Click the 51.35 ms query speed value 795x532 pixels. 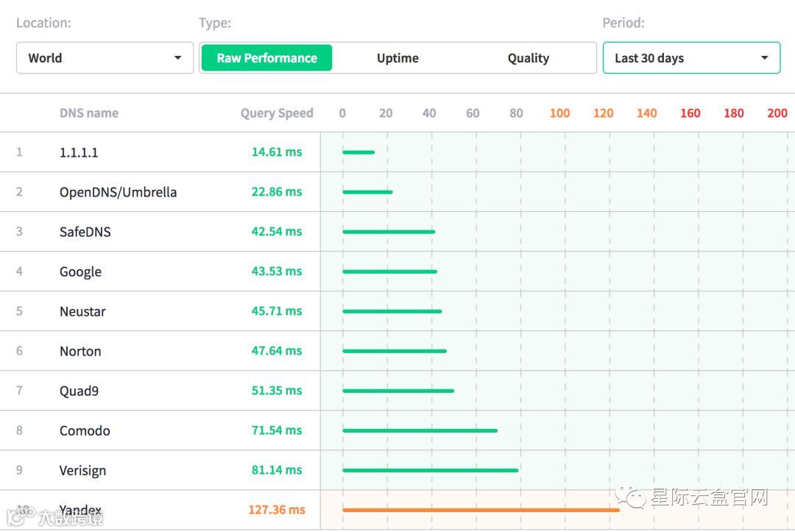(277, 391)
